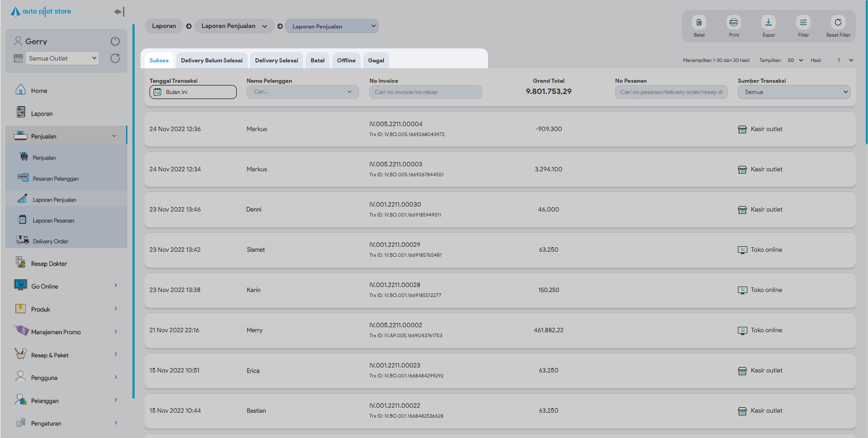
Task: Click the Print icon button
Action: (x=733, y=23)
